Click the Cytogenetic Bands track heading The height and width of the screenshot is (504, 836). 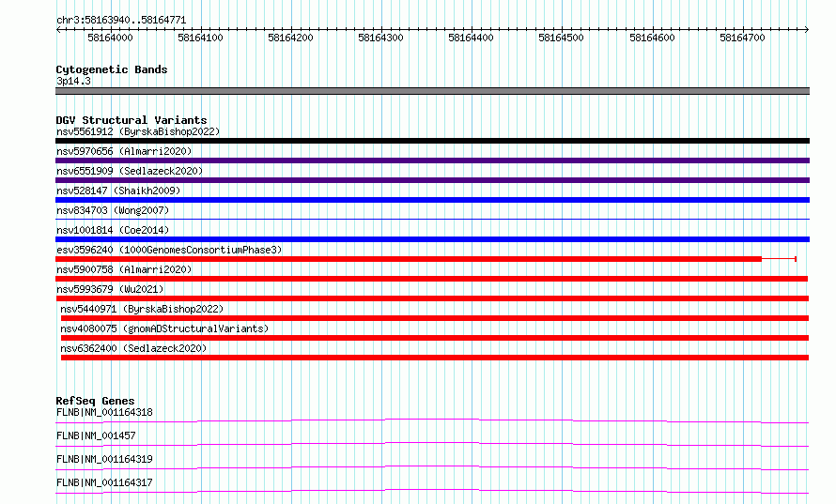click(x=112, y=69)
